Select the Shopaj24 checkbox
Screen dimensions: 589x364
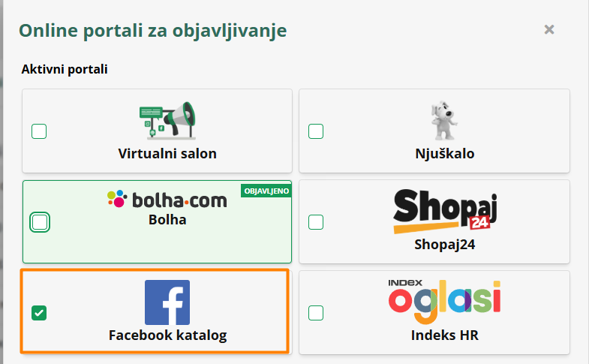317,221
